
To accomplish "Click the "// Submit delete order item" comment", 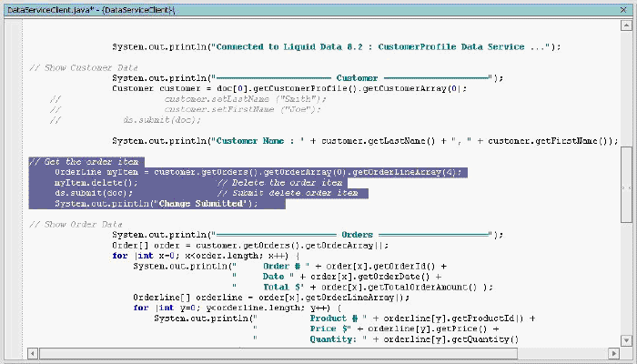I will (288, 193).
